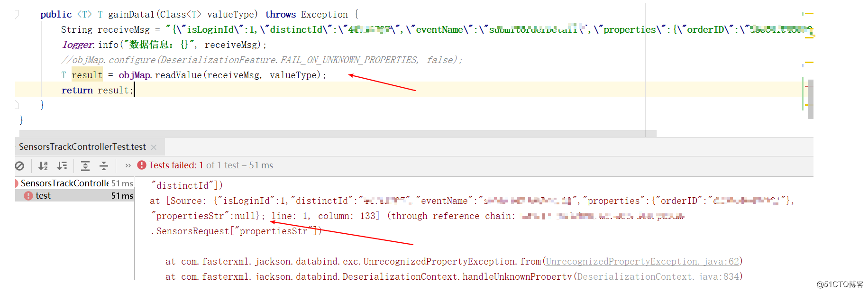The image size is (868, 293).
Task: Click the red failed-test icon beside 'test'
Action: (x=28, y=196)
